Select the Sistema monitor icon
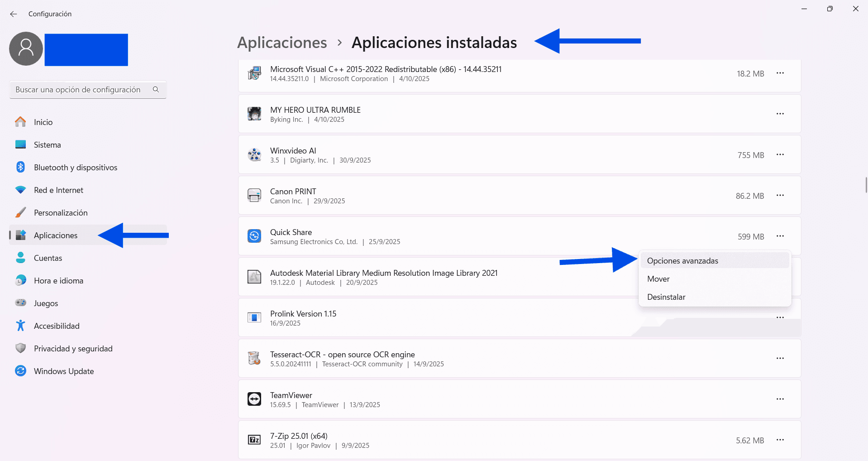 [20, 144]
